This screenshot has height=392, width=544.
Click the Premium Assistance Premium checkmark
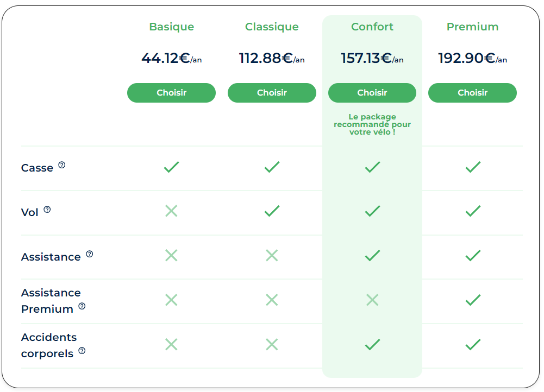click(x=473, y=300)
